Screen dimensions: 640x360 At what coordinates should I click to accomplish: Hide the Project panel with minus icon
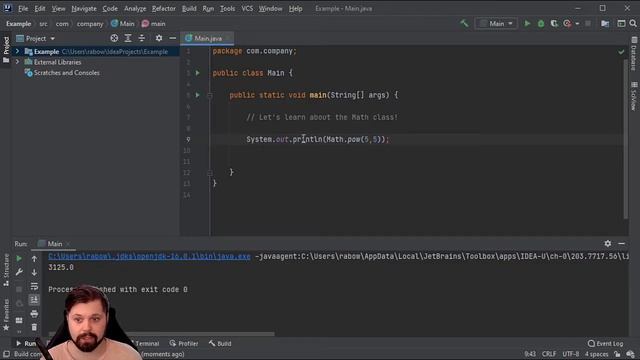click(x=173, y=38)
